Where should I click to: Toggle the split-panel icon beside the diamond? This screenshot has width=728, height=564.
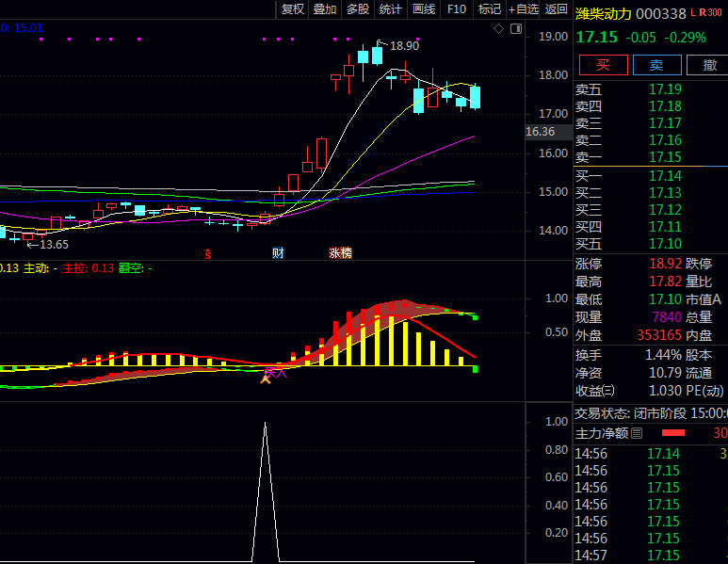pos(515,29)
